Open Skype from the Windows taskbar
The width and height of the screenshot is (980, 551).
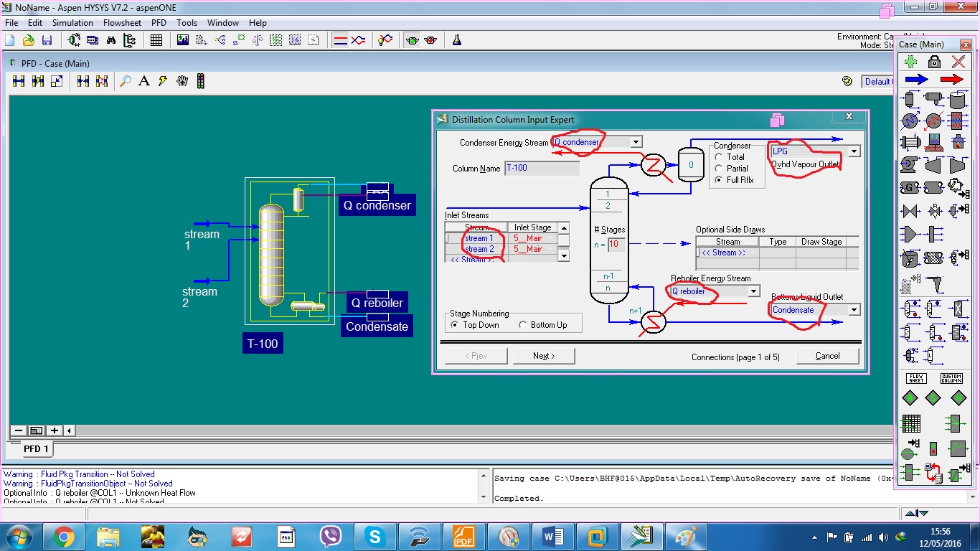click(x=374, y=536)
